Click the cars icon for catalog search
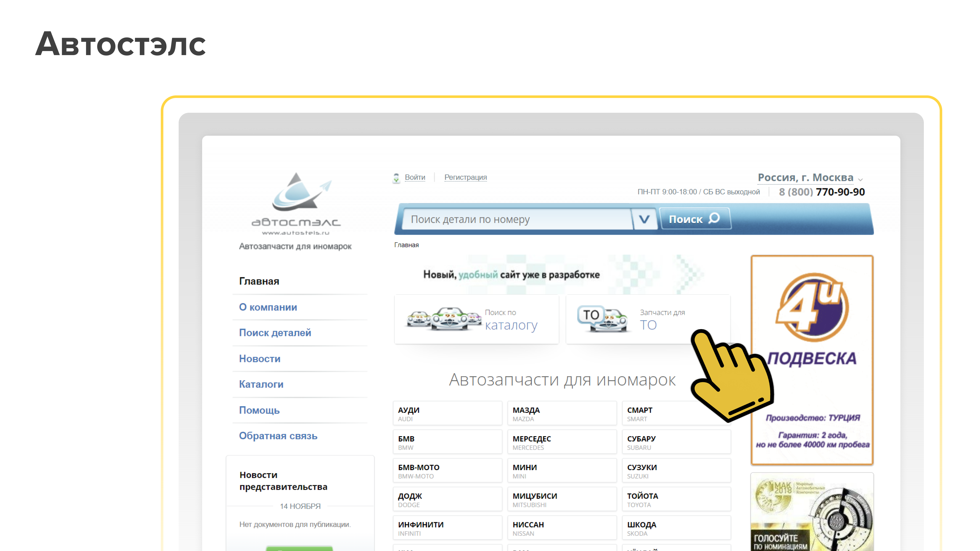This screenshot has width=980, height=551. click(444, 319)
